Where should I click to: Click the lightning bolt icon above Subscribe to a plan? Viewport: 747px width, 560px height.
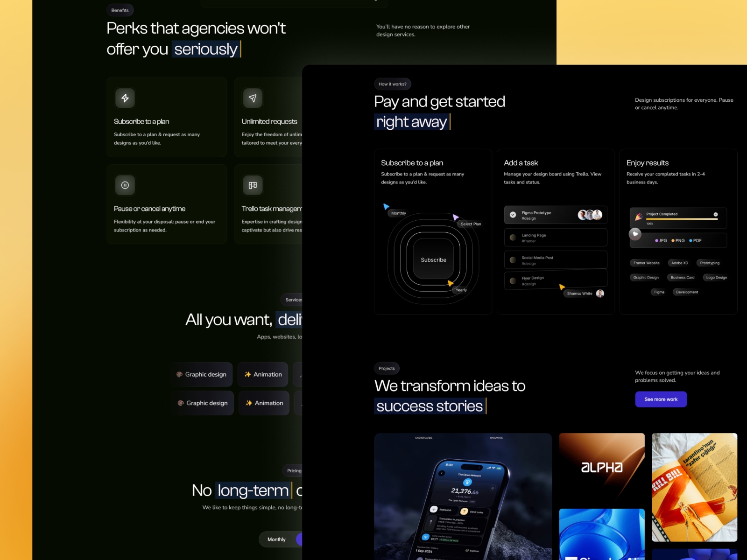click(x=125, y=98)
